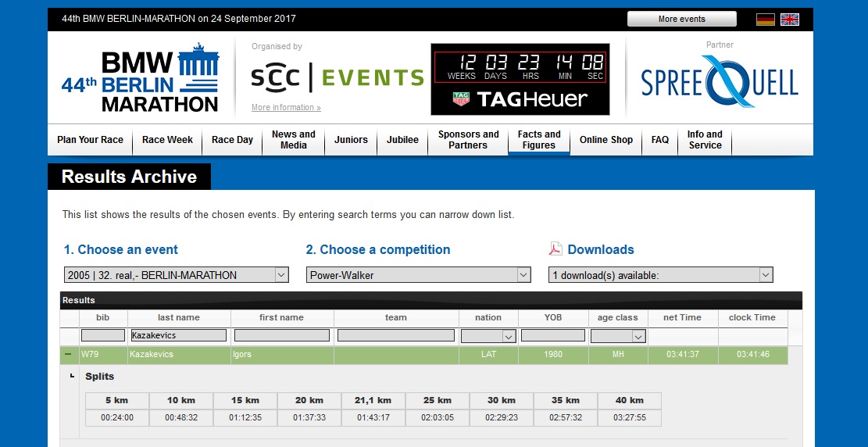Sort by clock Time column header
This screenshot has width=868, height=447.
click(752, 317)
